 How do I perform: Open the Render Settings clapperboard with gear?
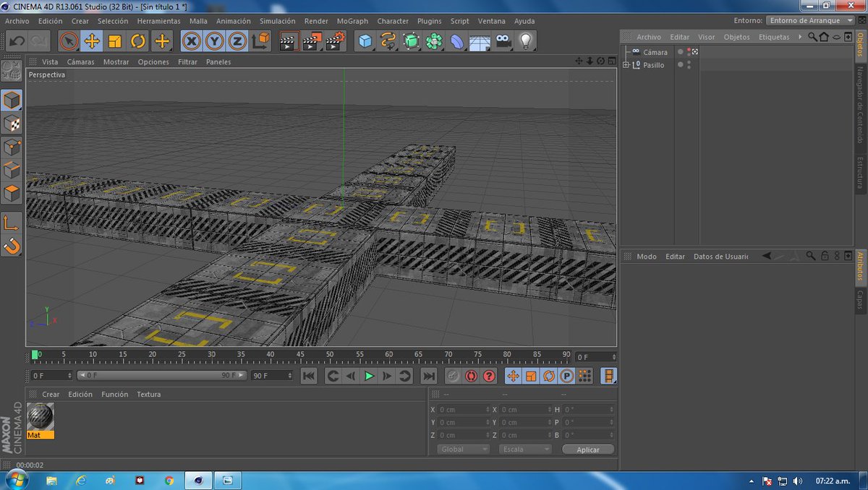335,41
